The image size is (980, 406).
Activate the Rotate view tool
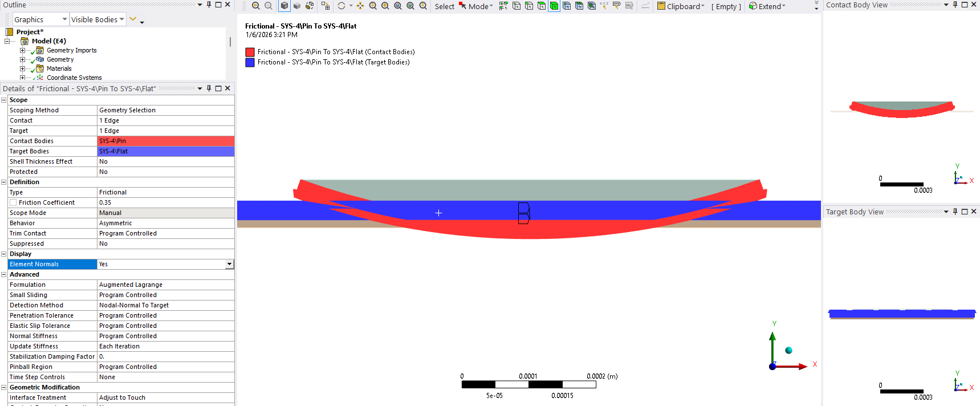click(341, 6)
